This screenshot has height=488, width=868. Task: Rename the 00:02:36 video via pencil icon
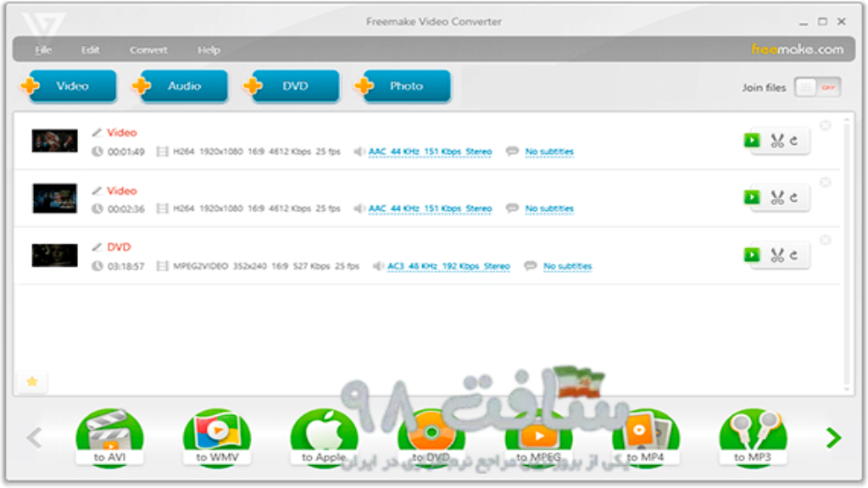(97, 191)
